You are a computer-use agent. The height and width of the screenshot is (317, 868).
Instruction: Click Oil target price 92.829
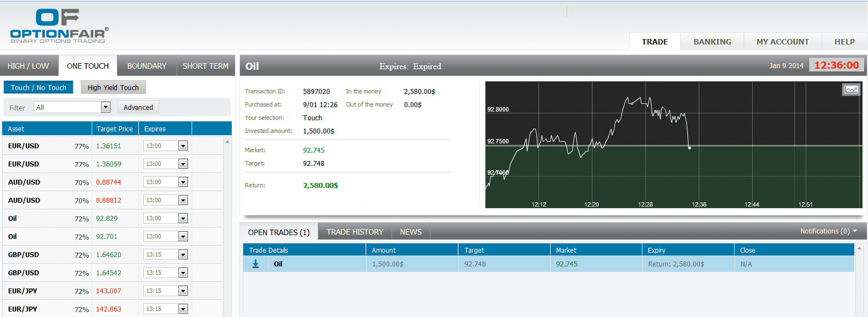(x=107, y=219)
